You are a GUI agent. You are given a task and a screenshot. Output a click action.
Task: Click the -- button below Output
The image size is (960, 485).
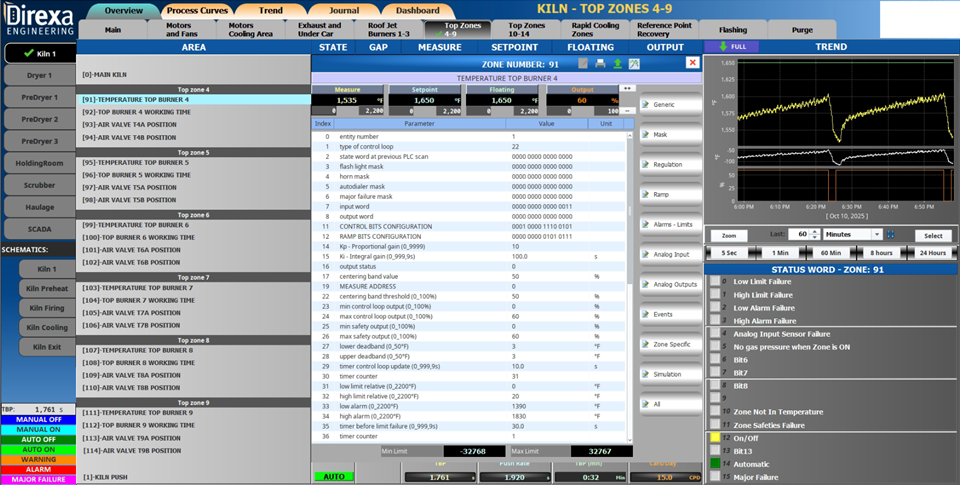pos(627,111)
